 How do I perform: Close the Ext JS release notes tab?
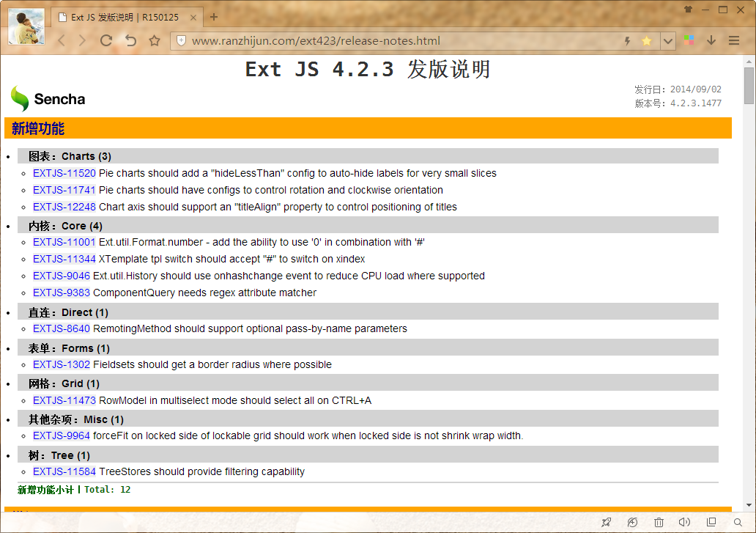click(193, 18)
